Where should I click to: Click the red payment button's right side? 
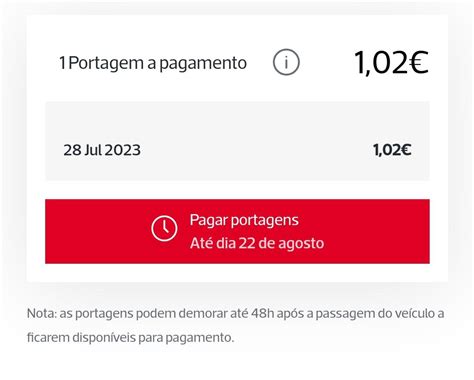[x=377, y=231]
